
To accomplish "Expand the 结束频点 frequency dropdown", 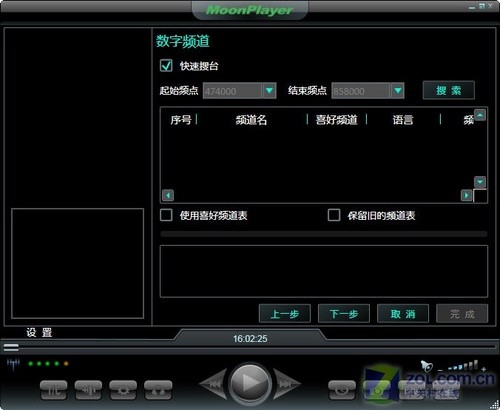I will 397,90.
